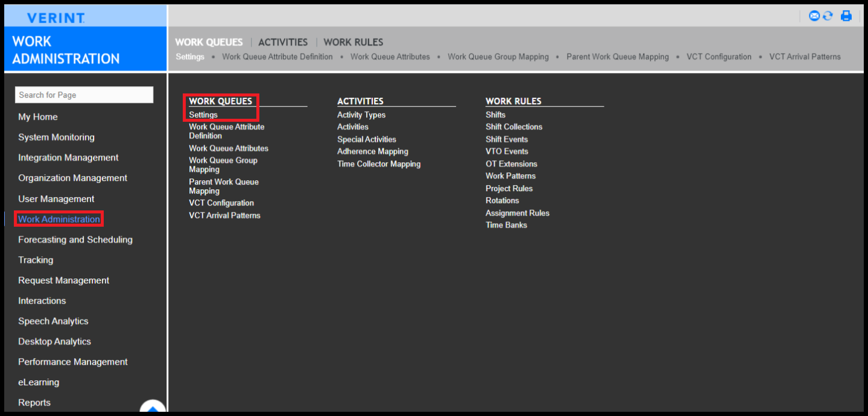Switch to the WORK RULES tab in top bar
Screen dimensions: 868x416
tap(353, 42)
